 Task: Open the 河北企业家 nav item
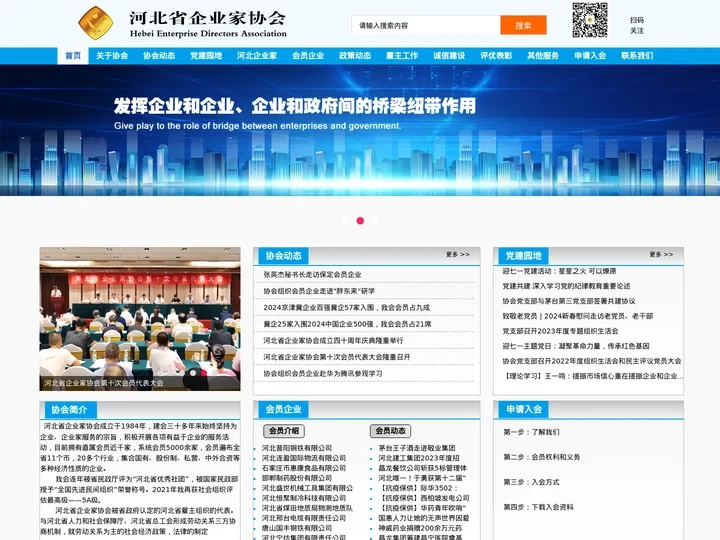257,56
